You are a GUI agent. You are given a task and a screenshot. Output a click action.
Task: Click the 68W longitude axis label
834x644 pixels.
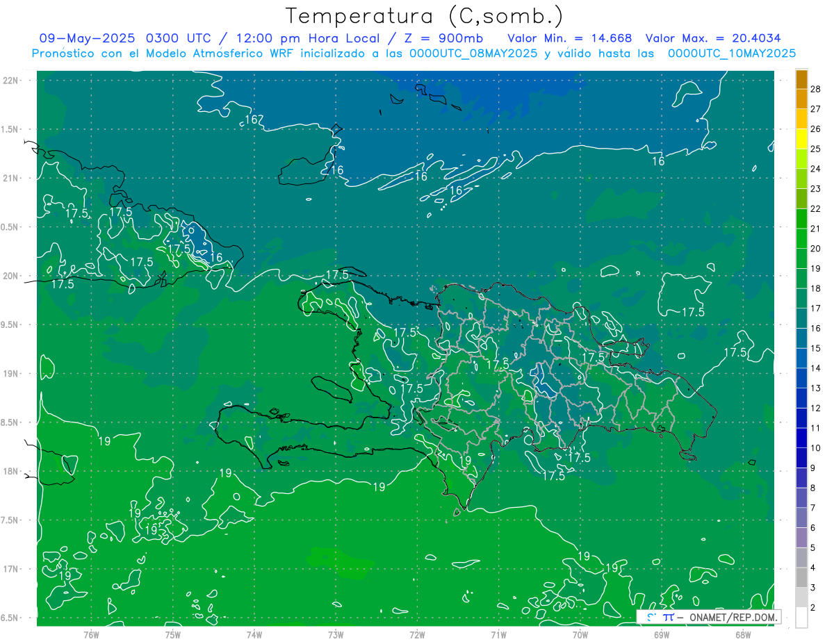pos(743,635)
